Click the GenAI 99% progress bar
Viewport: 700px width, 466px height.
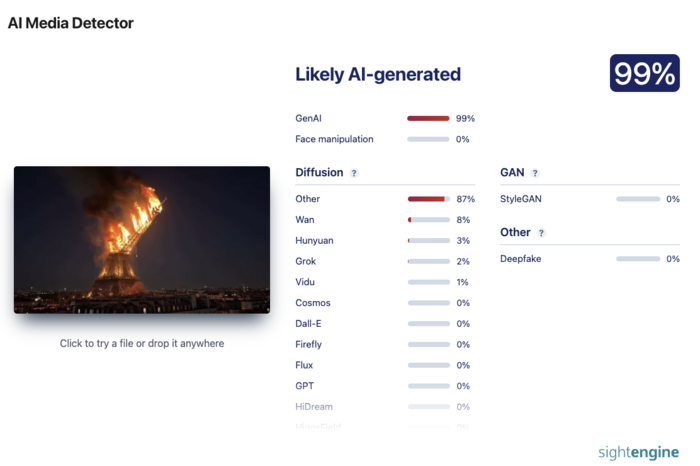tap(428, 118)
